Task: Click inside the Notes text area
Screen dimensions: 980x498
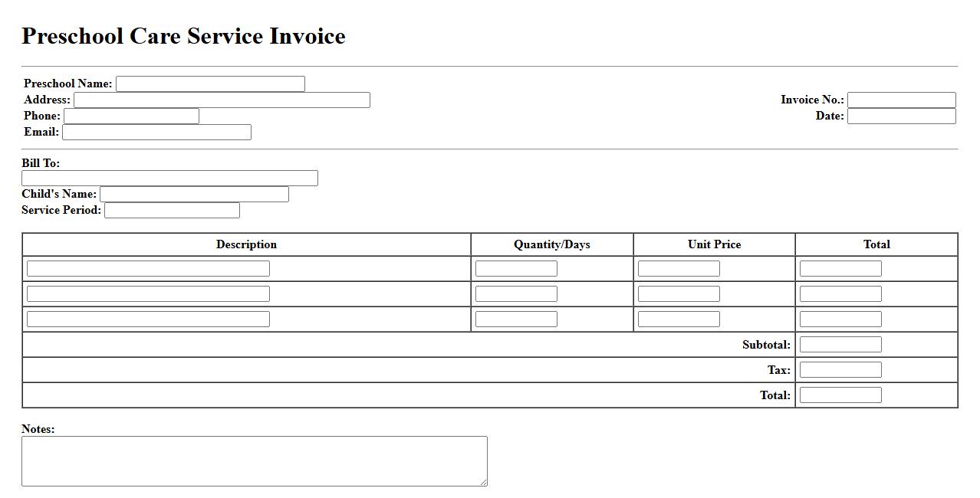Action: pos(254,461)
